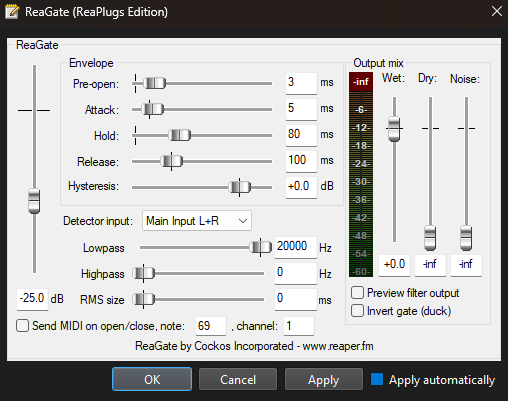
Task: Click the Wet slider handle
Action: (x=394, y=129)
